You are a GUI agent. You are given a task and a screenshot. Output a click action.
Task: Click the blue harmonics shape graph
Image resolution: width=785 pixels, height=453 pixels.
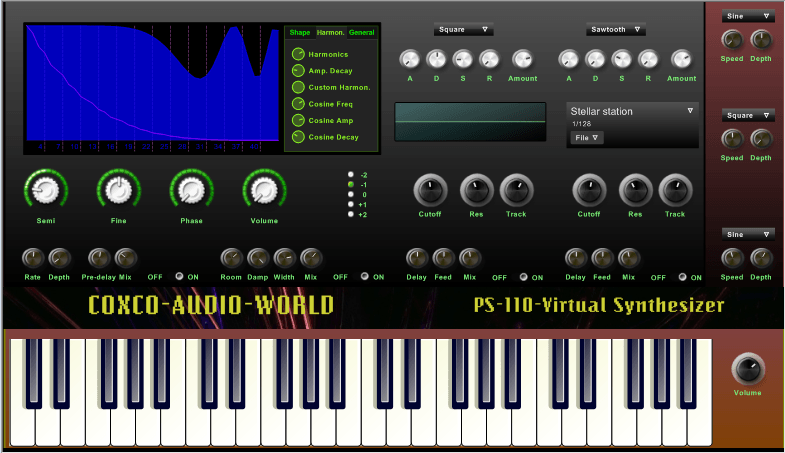point(152,84)
